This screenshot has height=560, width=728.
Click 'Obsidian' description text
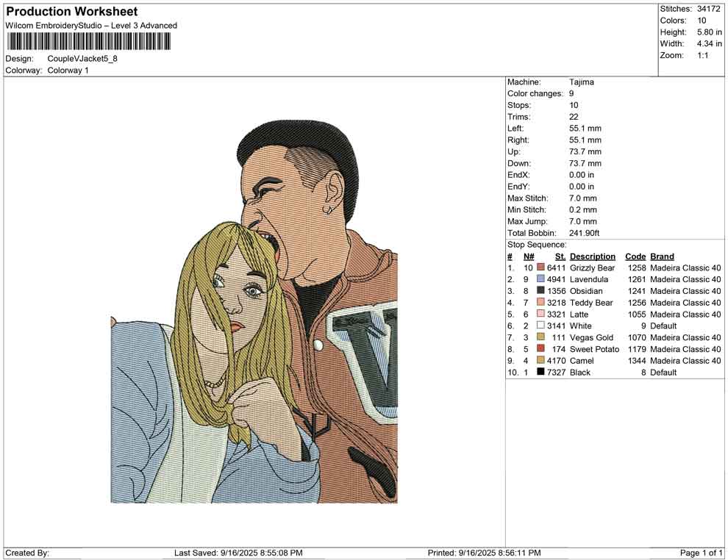tap(586, 291)
